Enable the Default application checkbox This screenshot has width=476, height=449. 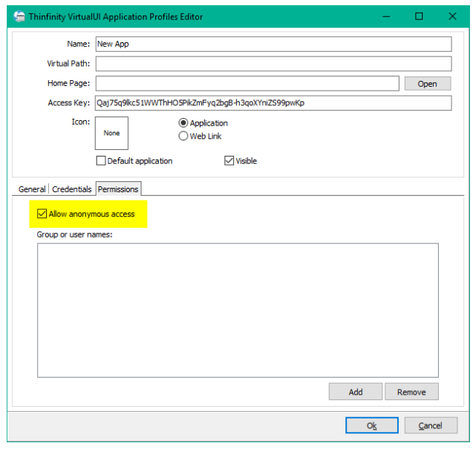(x=101, y=160)
